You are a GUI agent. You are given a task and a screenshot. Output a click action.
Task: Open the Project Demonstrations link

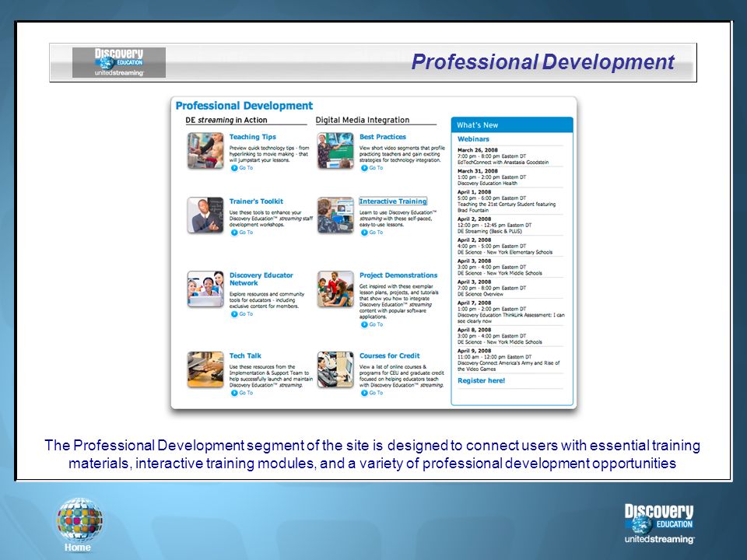pos(398,275)
